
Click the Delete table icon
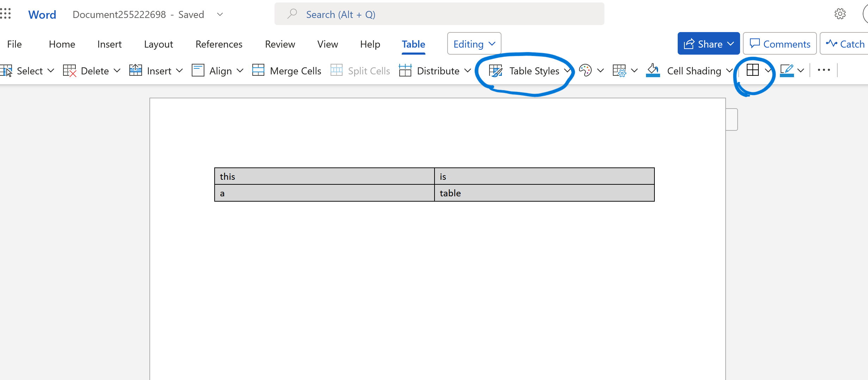tap(69, 70)
